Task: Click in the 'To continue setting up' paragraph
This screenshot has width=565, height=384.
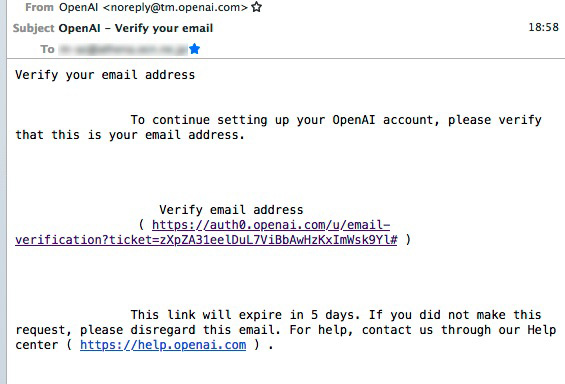Action: pos(278,127)
